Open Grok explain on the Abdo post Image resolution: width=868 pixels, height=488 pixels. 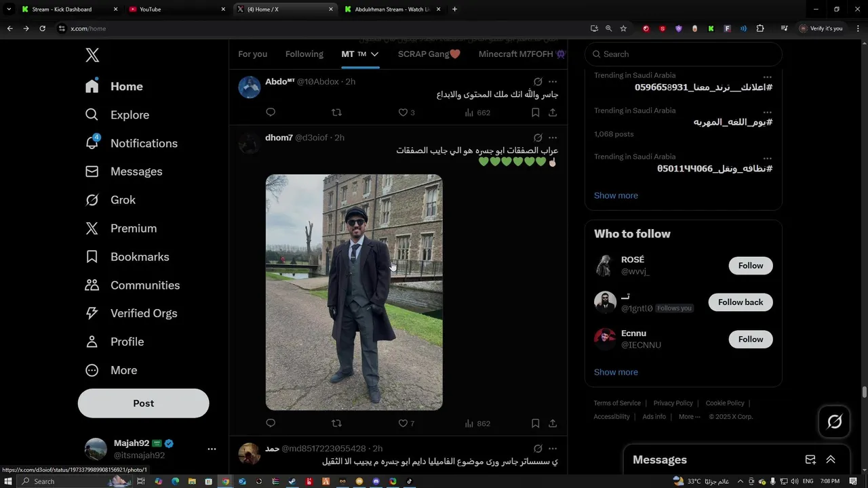point(538,81)
